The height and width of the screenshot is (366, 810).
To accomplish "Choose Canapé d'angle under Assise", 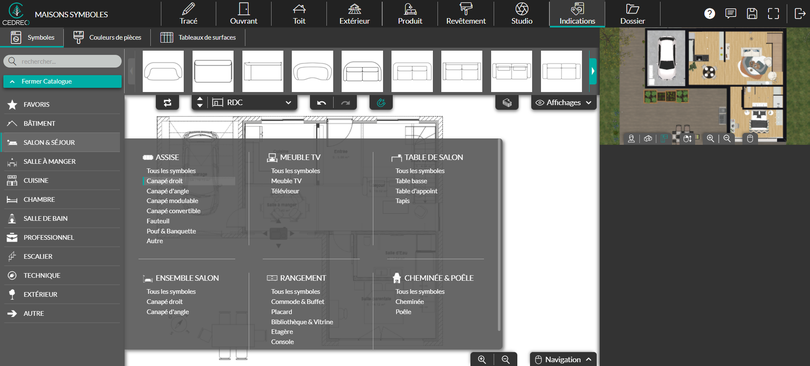I will [x=168, y=191].
